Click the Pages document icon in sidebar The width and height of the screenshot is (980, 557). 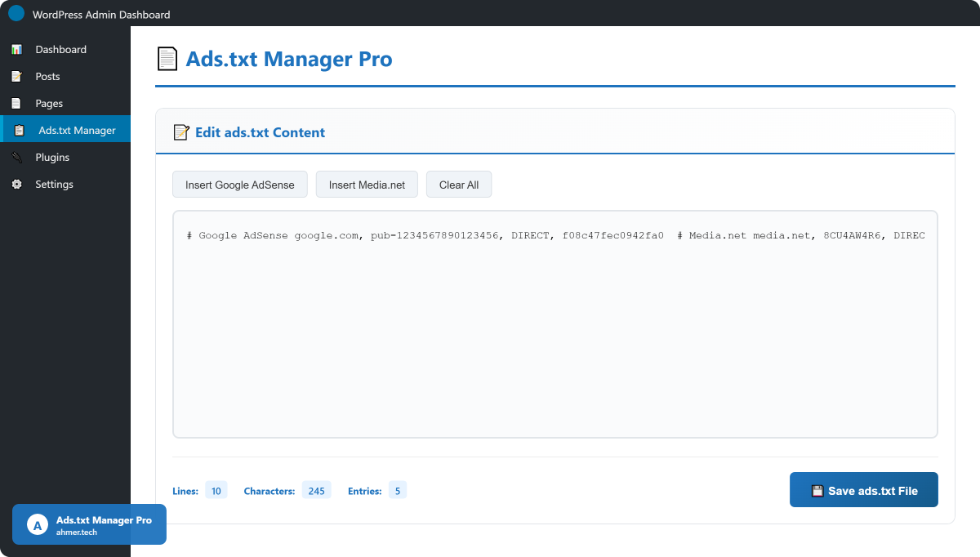(x=16, y=104)
